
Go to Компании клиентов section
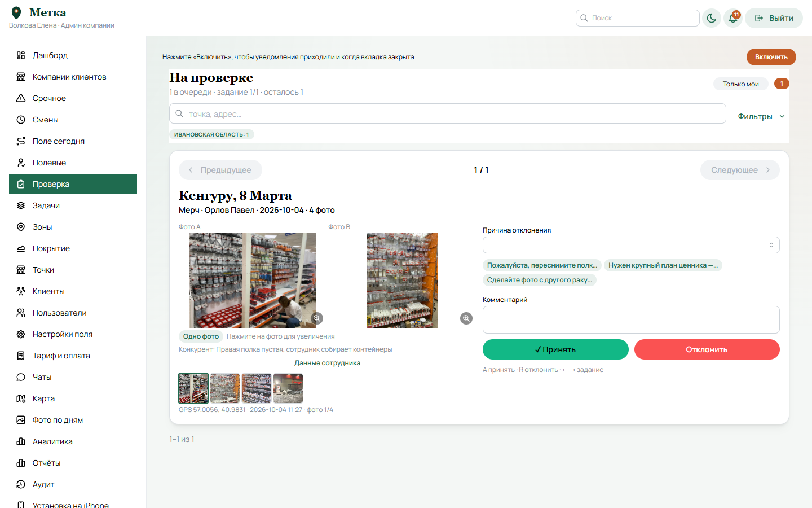click(73, 77)
